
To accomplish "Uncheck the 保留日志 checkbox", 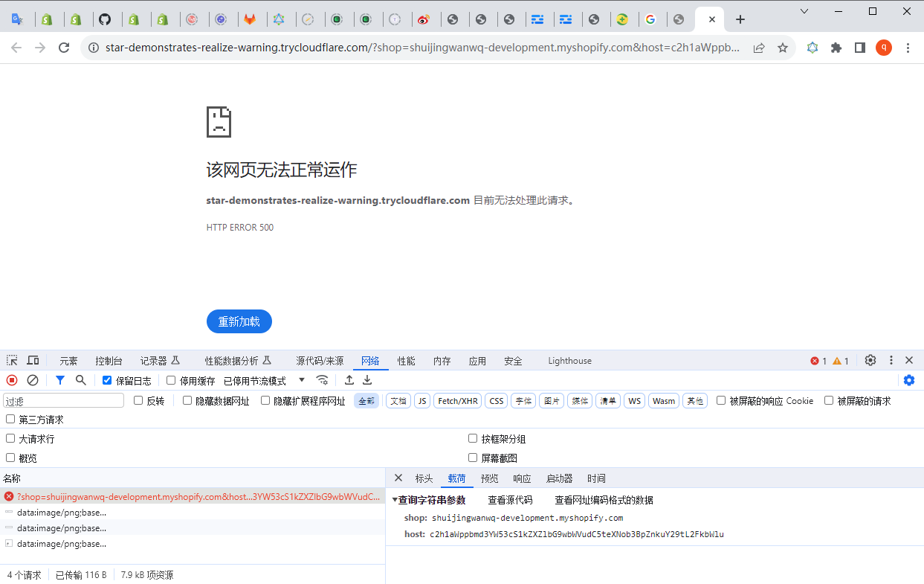I will (107, 380).
